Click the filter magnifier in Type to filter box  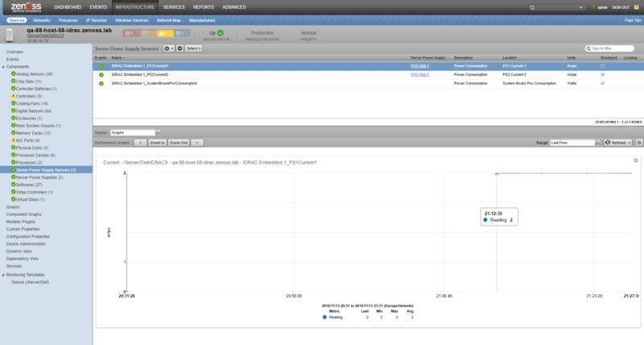[588, 48]
